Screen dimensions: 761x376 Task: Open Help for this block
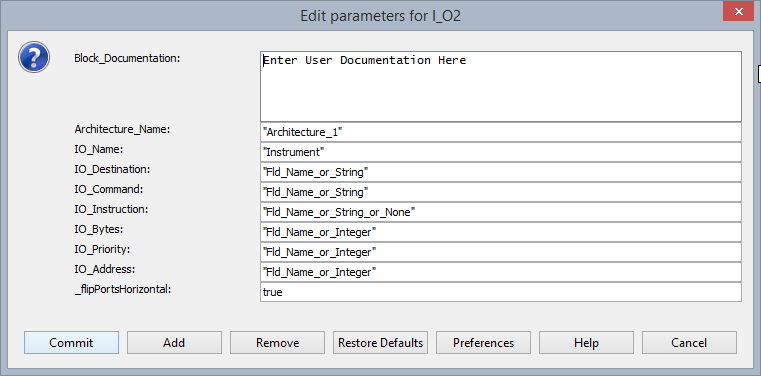(x=586, y=343)
